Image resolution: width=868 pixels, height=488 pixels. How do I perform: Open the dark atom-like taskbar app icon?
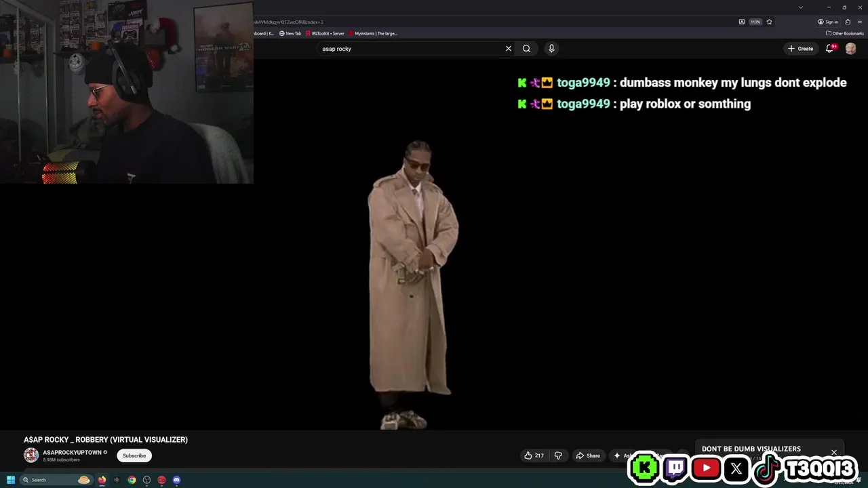tap(117, 480)
